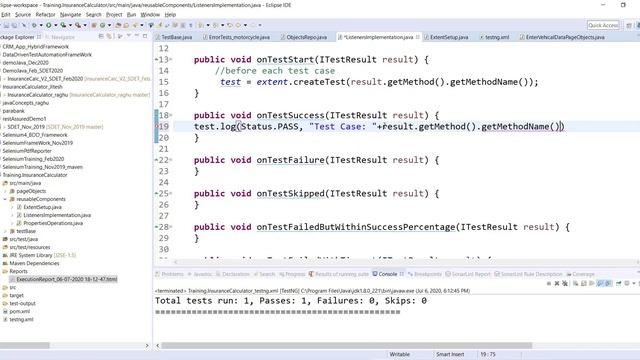The image size is (640, 360).
Task: Click the New Java Class icon in toolbar
Action: click(102, 25)
